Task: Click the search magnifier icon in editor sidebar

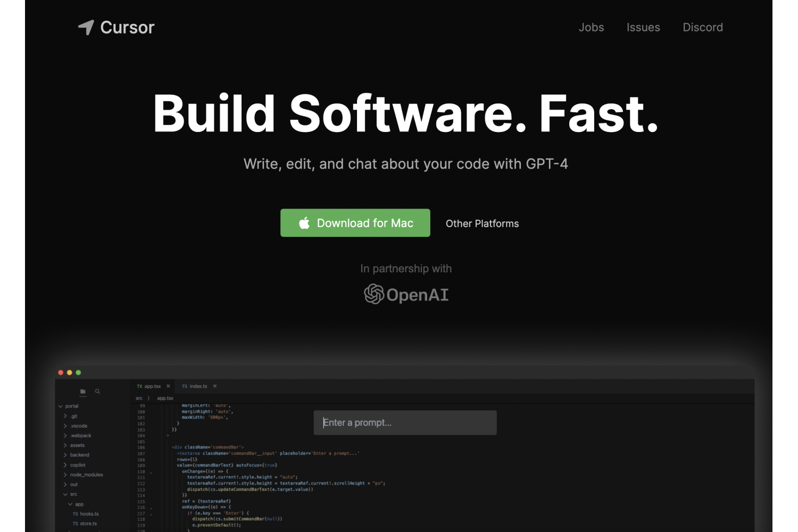Action: click(x=97, y=391)
